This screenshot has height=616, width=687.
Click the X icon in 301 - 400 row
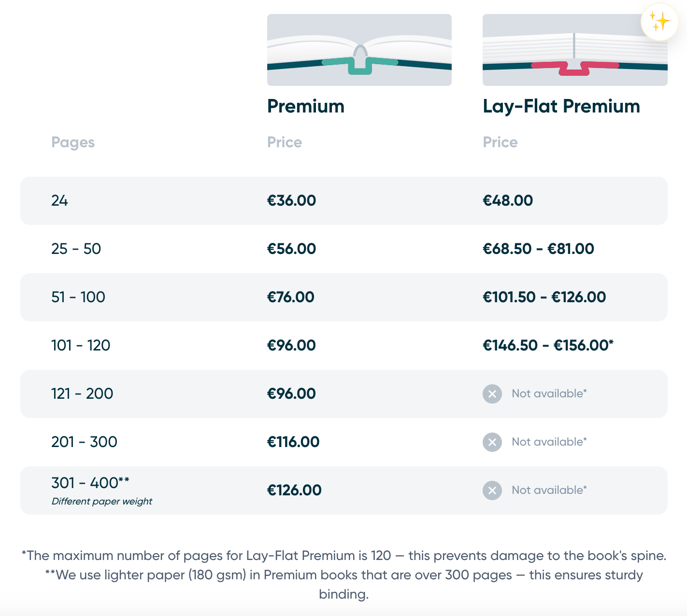pyautogui.click(x=492, y=490)
